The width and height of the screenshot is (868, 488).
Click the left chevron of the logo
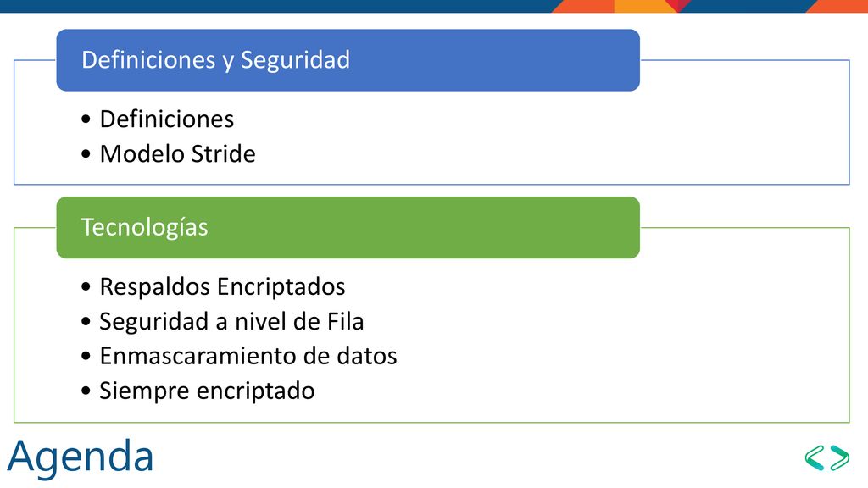pyautogui.click(x=815, y=457)
